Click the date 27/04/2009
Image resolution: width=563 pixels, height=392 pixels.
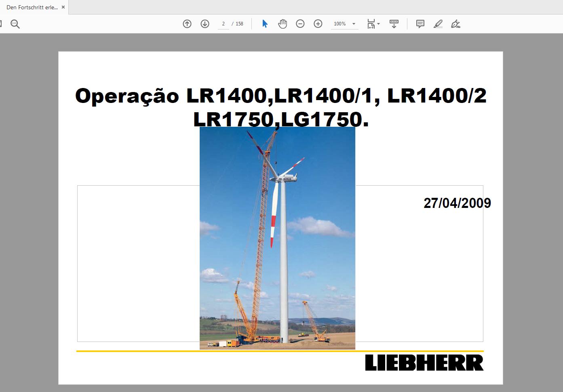coord(457,203)
